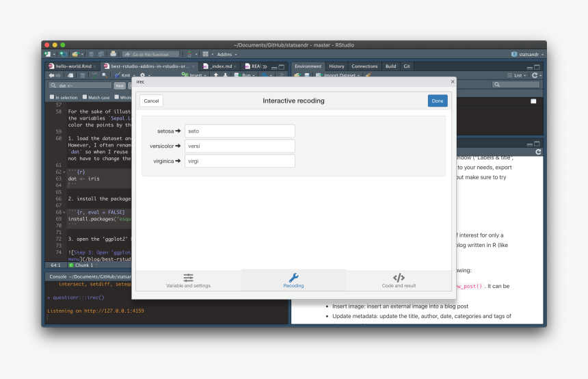The width and height of the screenshot is (588, 379).
Task: Click the Variable and settings sliders icon
Action: point(188,278)
